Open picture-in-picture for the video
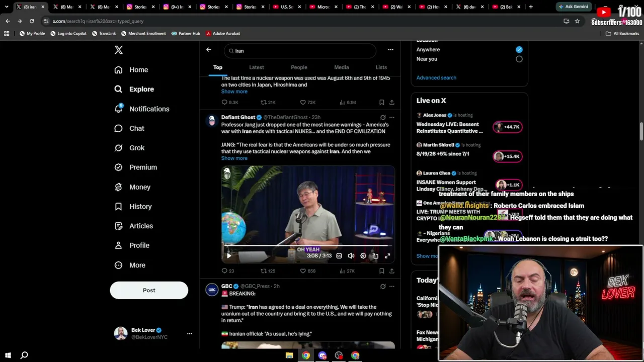The image size is (644, 362). [x=375, y=256]
